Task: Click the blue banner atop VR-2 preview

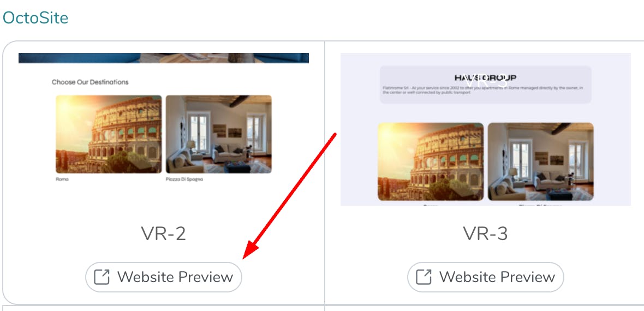Action: pos(164,58)
